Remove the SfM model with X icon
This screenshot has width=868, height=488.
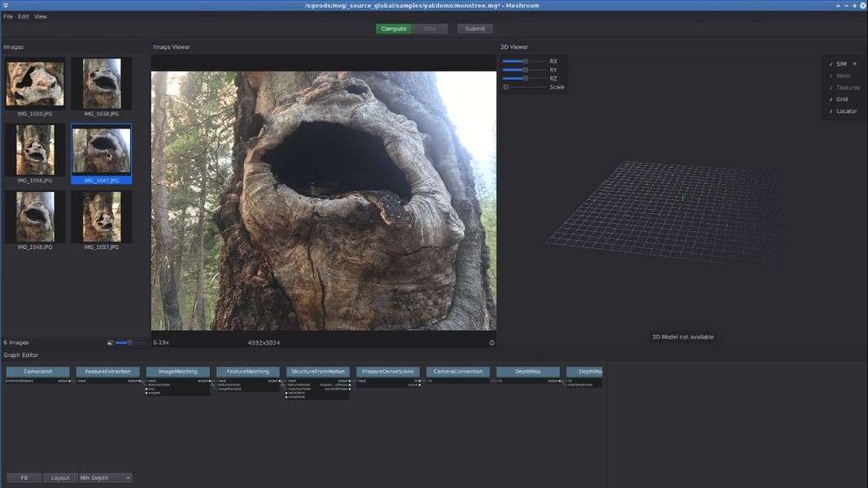click(854, 63)
